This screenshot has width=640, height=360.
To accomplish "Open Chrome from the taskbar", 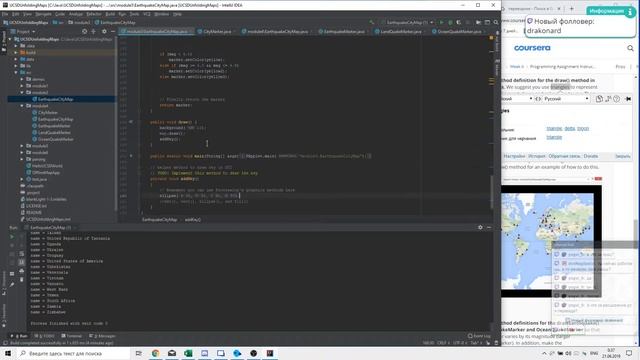I will pyautogui.click(x=156, y=353).
